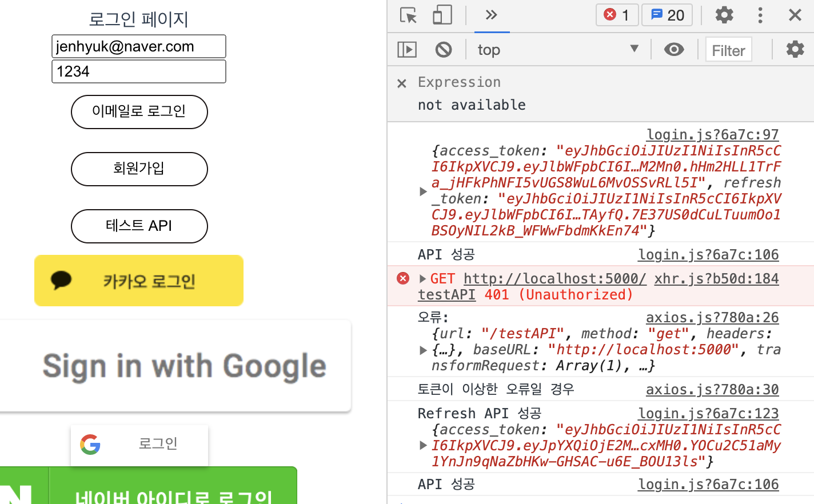Open axios.js?780a:26 source link

[x=712, y=317]
